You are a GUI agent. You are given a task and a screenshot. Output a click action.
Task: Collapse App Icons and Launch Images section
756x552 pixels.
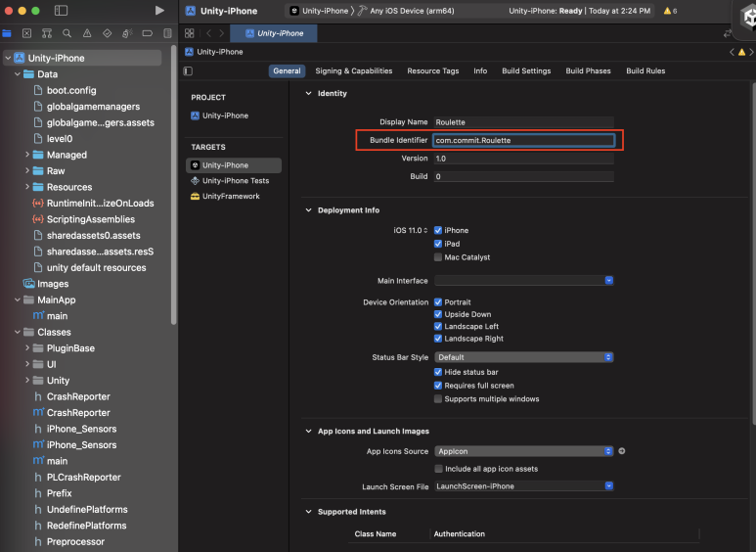[x=309, y=431]
